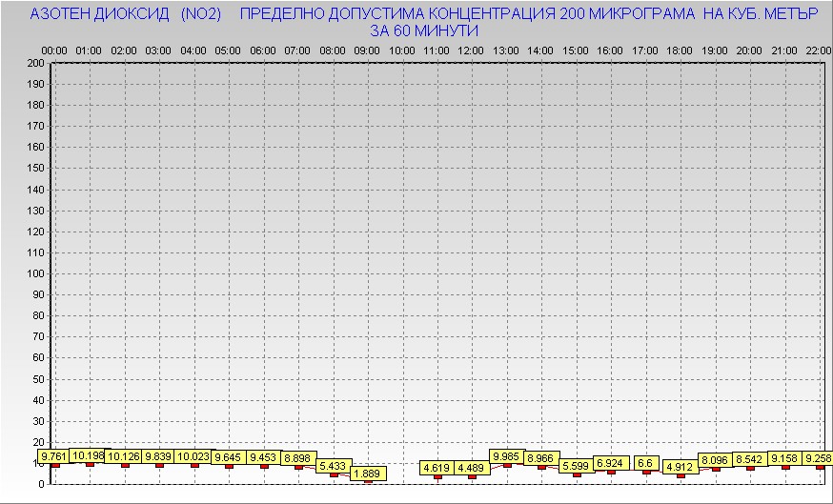Select the 9.258 data label
Screen dimensions: 833x504
(x=819, y=458)
